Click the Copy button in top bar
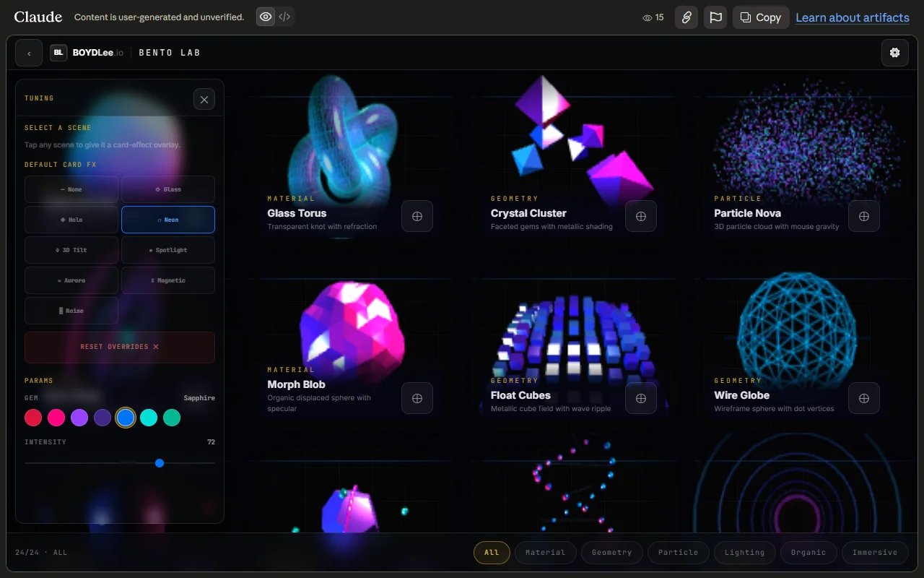This screenshot has height=578, width=924. 761,17
